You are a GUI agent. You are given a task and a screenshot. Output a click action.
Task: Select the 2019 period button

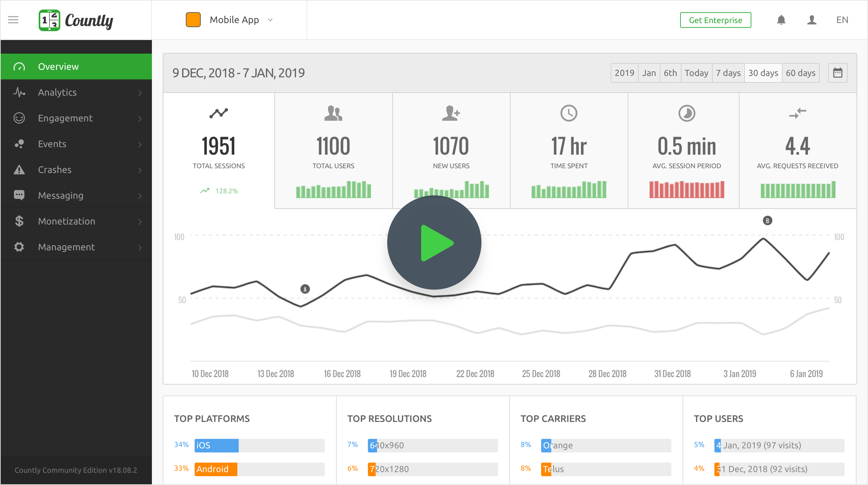[x=625, y=73]
